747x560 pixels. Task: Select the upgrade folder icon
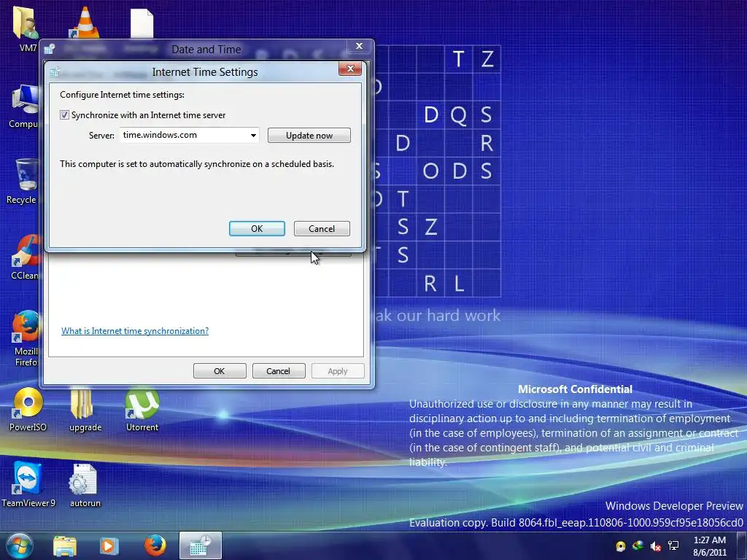coord(85,410)
